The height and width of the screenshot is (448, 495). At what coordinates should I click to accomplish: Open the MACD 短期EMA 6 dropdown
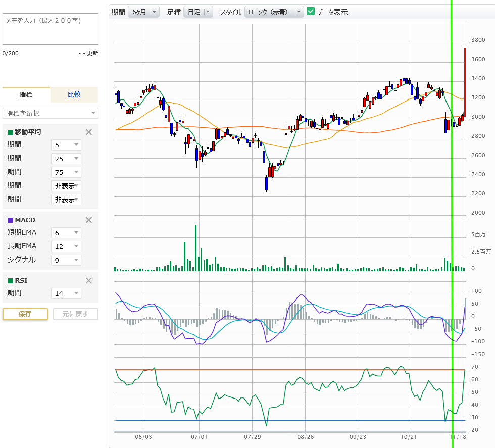click(66, 233)
